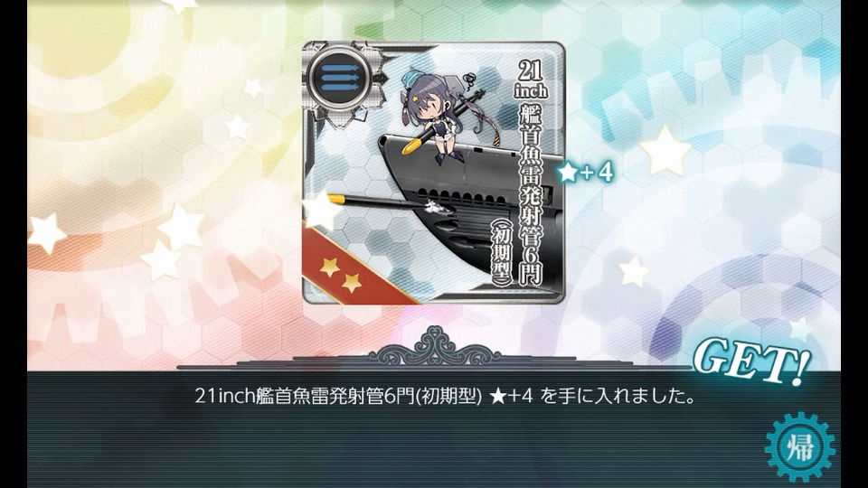Click the blue torpedo equipment-type icon on card
The width and height of the screenshot is (868, 488).
pos(339,78)
